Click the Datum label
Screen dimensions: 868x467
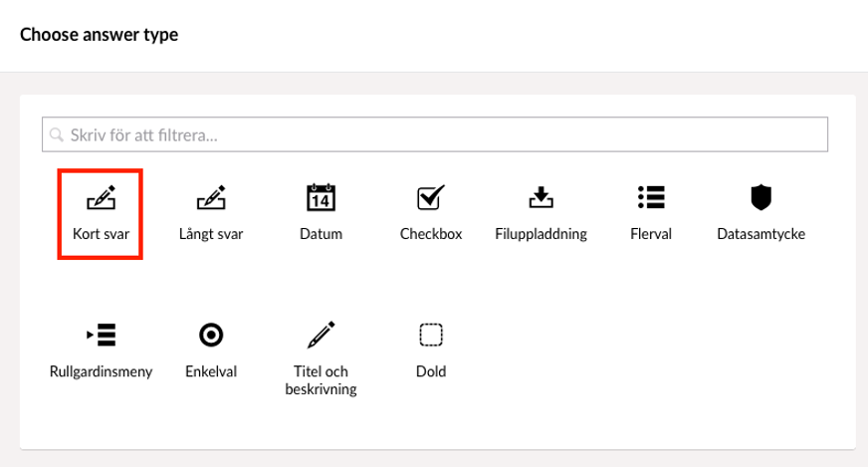(x=322, y=234)
